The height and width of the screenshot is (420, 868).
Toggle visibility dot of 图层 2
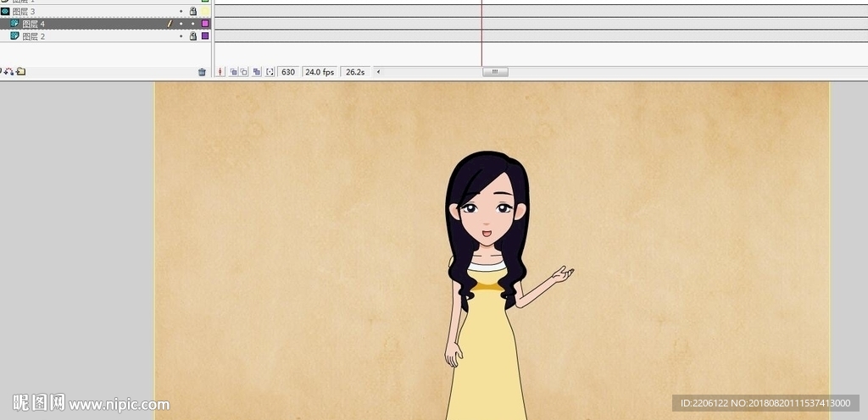pos(181,36)
